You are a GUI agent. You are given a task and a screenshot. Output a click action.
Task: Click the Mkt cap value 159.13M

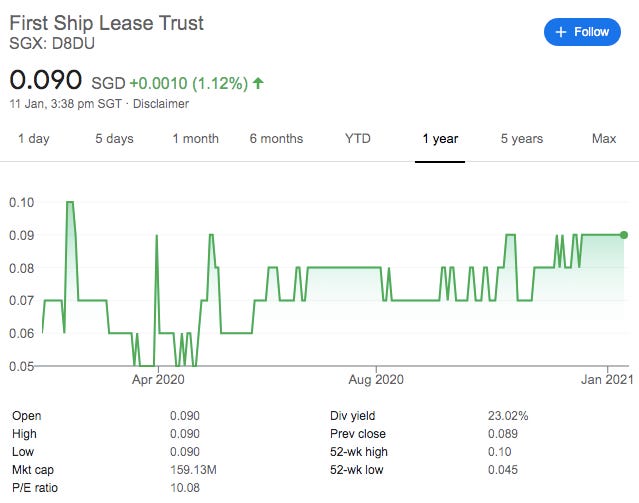193,470
